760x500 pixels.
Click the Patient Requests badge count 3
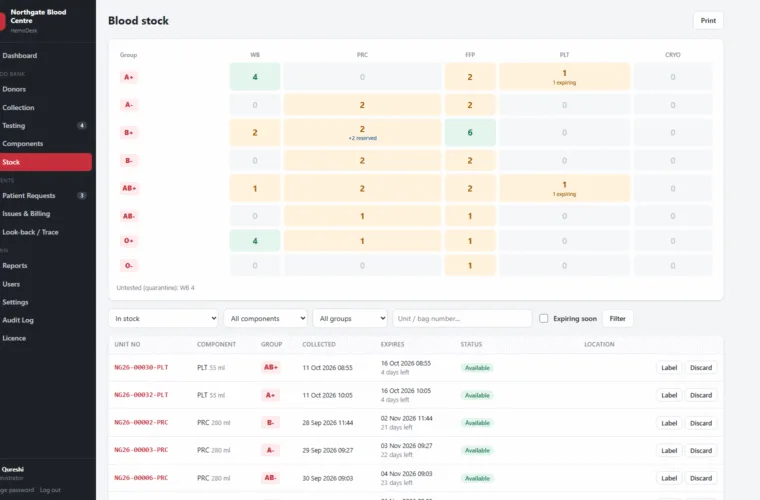(x=82, y=196)
